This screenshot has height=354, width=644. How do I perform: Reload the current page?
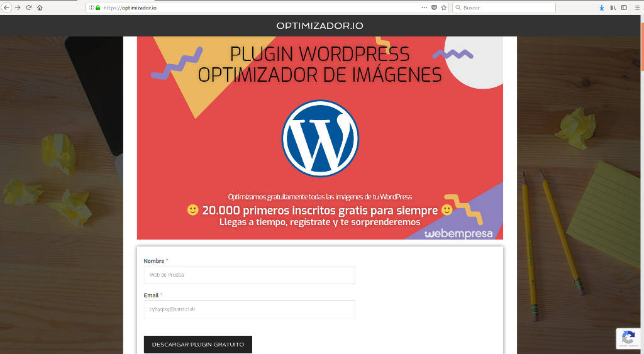(29, 8)
